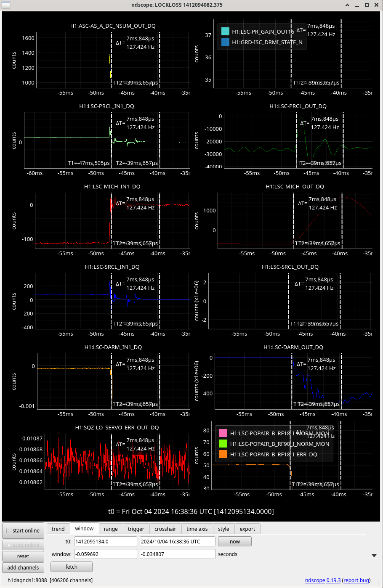Collapse the control panel using the down arrow
Viewport: 383px width, 588px height.
(x=374, y=556)
